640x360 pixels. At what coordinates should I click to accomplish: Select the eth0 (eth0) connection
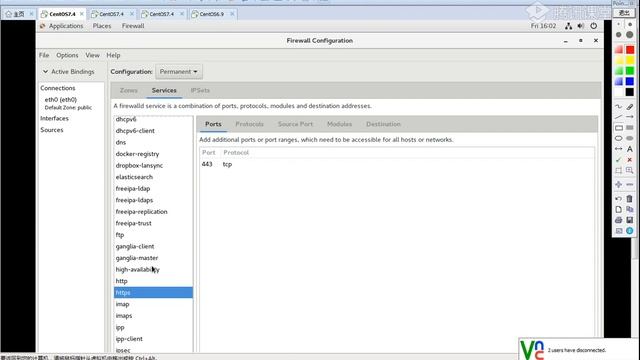pos(61,99)
